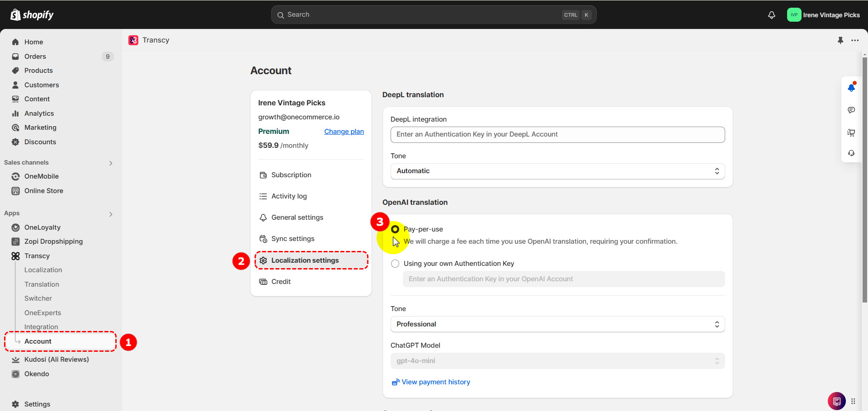The width and height of the screenshot is (868, 411).
Task: Click the Settings gear icon in sidebar
Action: (x=15, y=404)
